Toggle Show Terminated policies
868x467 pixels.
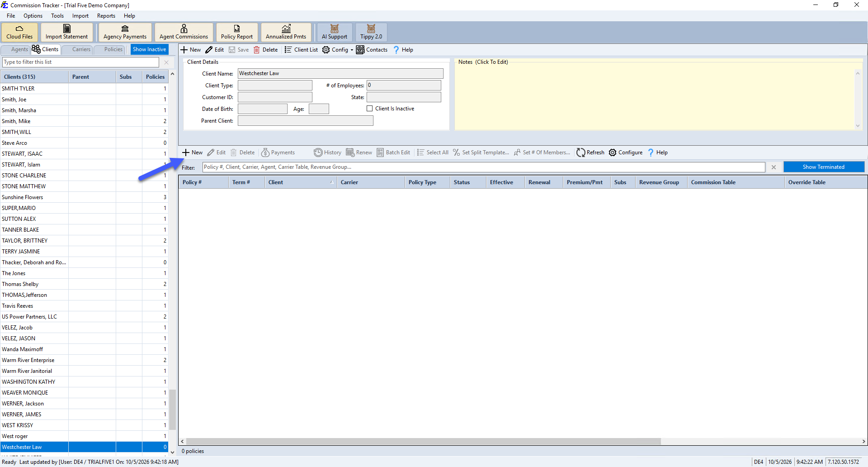click(x=823, y=167)
